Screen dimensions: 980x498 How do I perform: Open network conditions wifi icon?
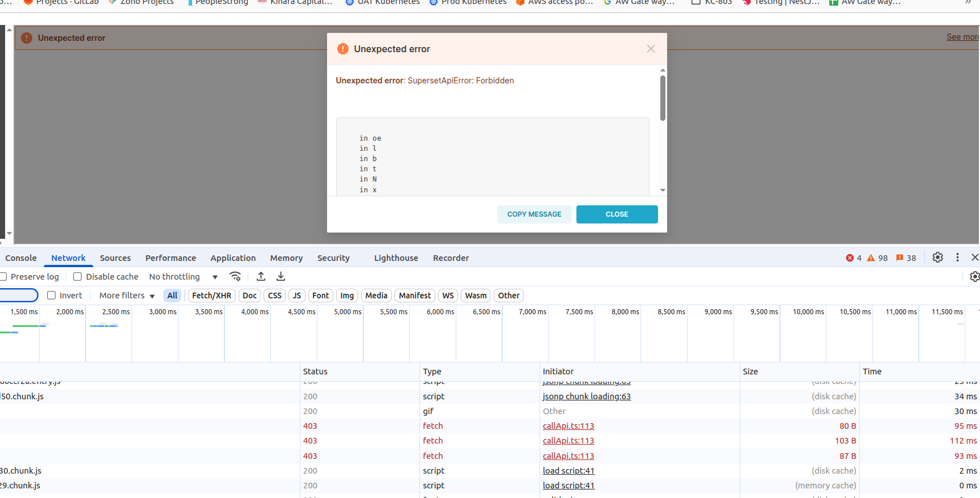click(x=235, y=276)
